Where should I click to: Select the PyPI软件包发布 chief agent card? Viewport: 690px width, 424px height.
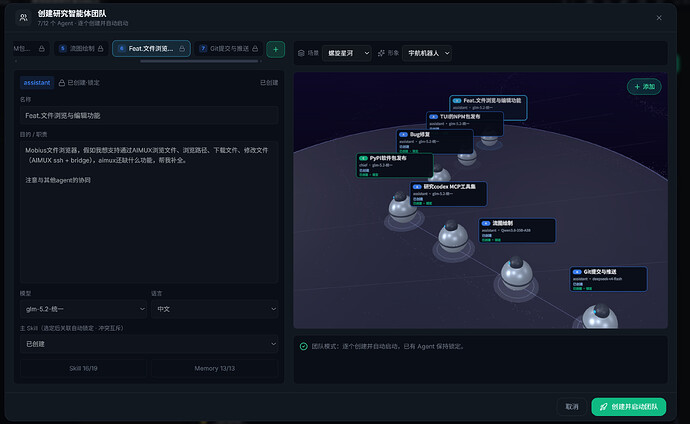394,165
